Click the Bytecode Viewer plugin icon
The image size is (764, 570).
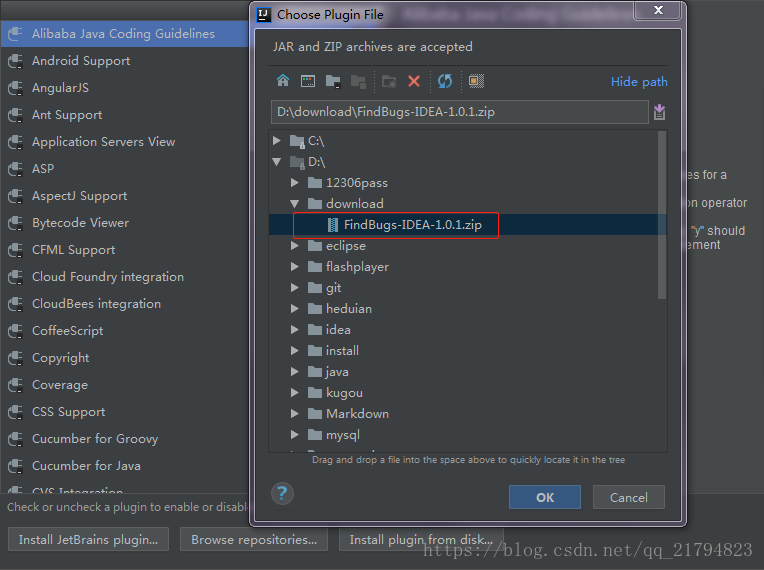tap(16, 223)
